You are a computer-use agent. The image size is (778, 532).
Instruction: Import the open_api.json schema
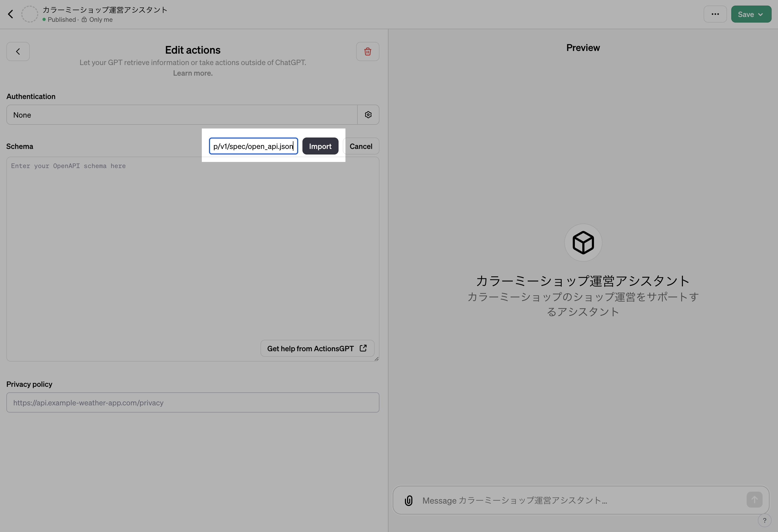(320, 146)
